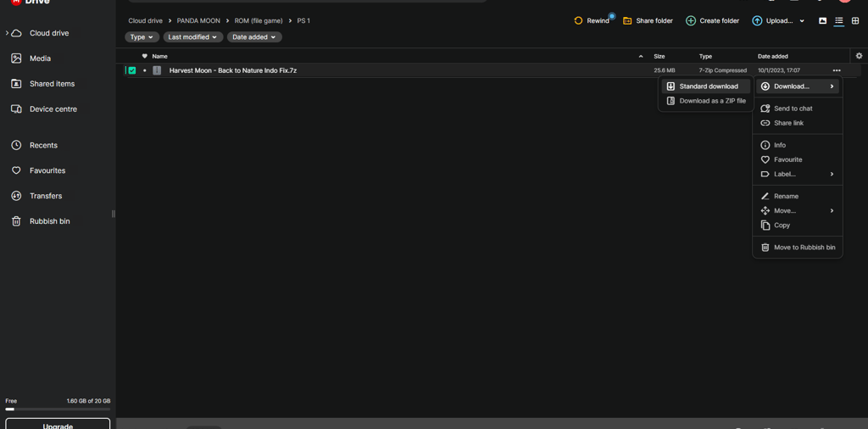Viewport: 868px width, 429px height.
Task: Open the Type filter dropdown
Action: click(142, 37)
